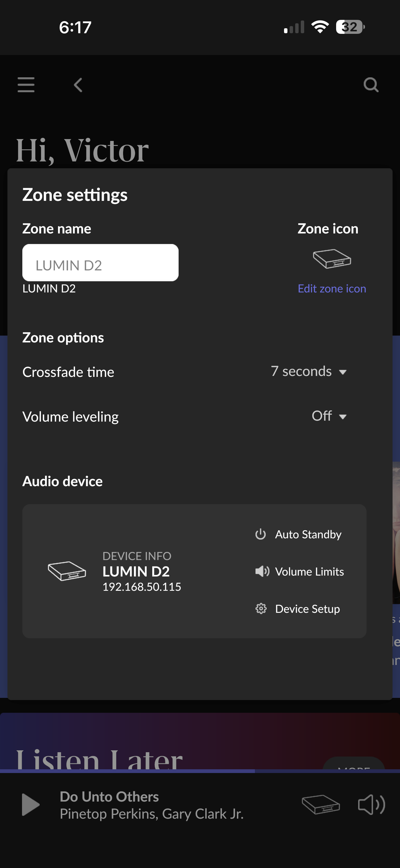Tap the clock showing 6:17

pos(75,27)
